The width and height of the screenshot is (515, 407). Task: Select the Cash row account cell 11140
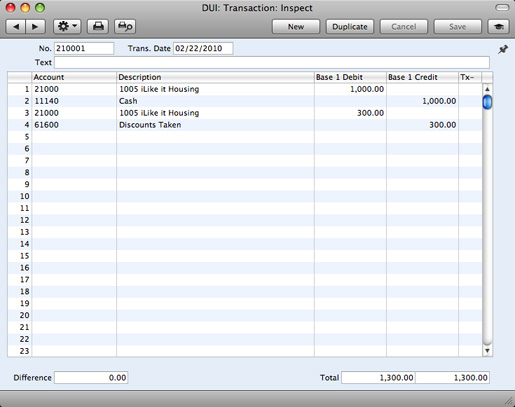(x=74, y=101)
